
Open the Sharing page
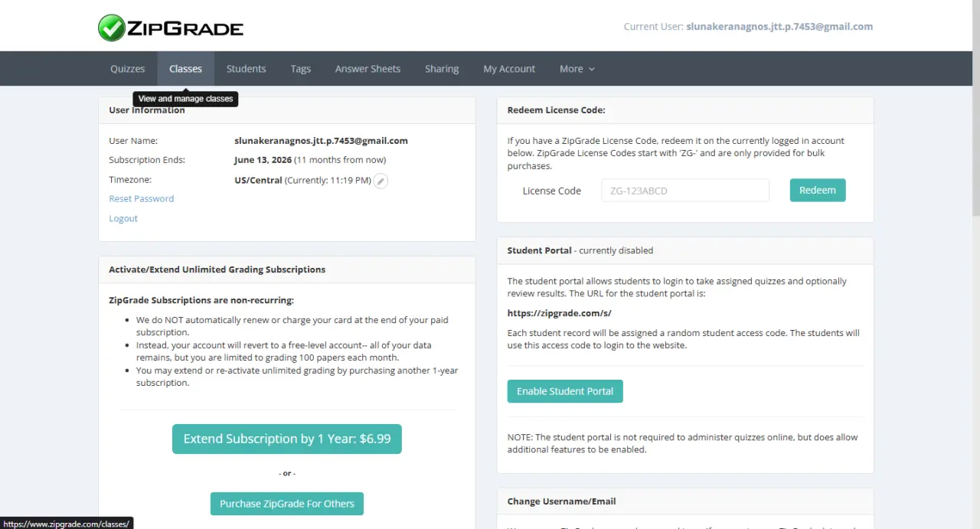[442, 69]
